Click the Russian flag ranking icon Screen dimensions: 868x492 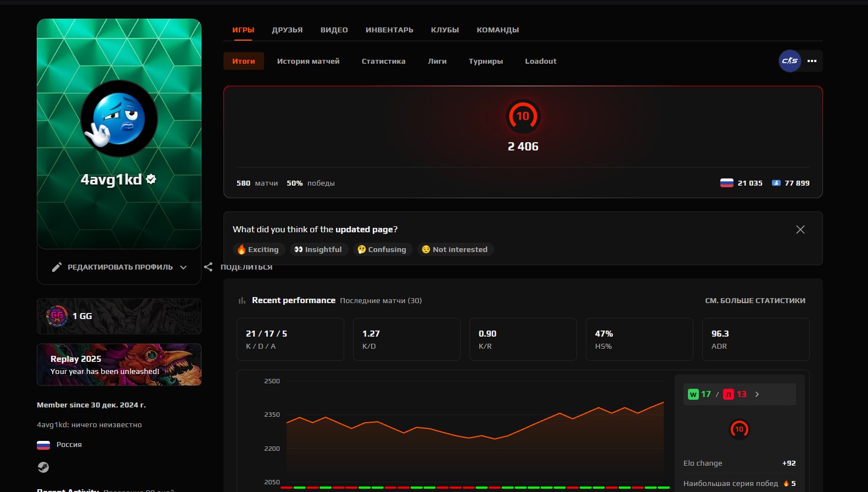click(x=726, y=183)
